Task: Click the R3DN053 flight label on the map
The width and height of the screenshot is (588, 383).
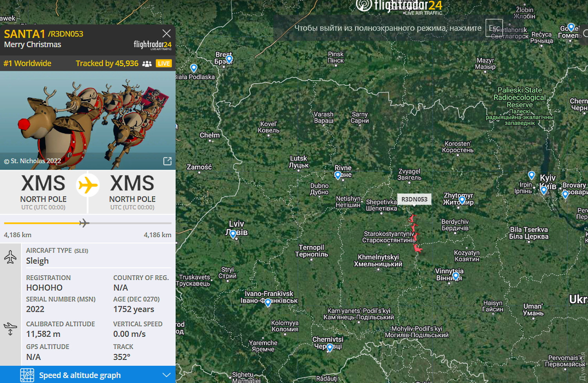Action: tap(414, 199)
